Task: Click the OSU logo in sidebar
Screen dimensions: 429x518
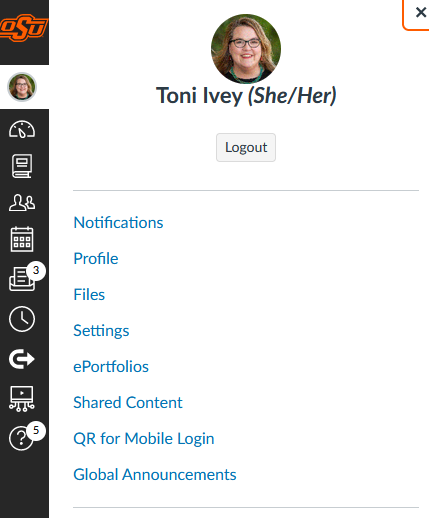Action: tap(24, 28)
